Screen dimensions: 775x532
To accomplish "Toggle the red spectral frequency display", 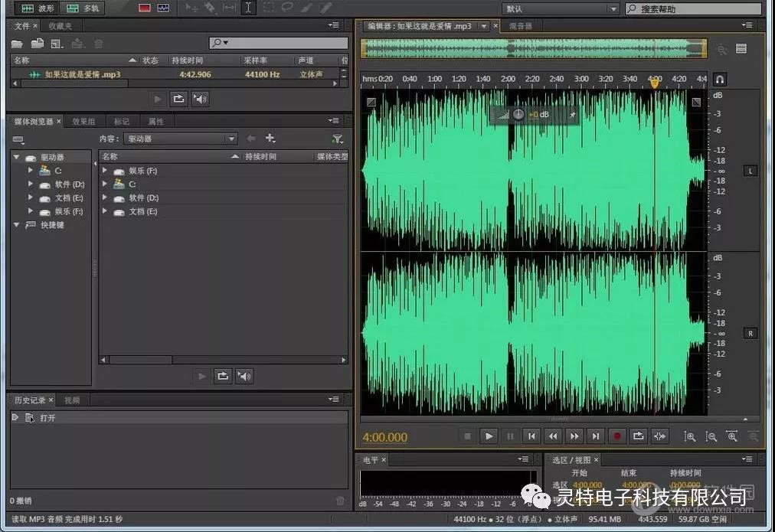I will point(144,8).
